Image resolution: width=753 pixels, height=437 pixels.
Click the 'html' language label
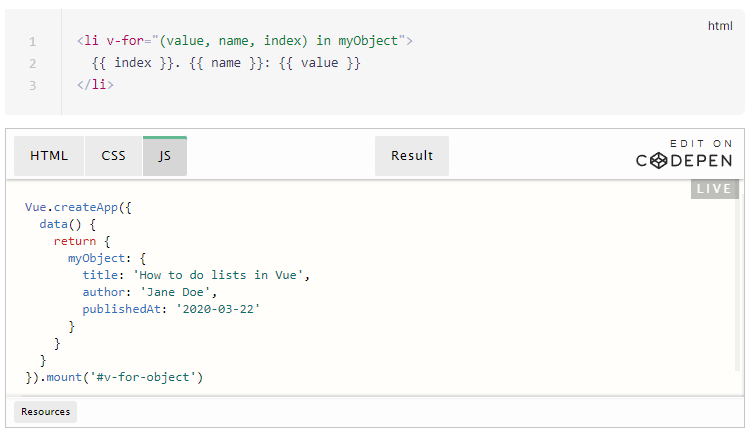(x=720, y=26)
